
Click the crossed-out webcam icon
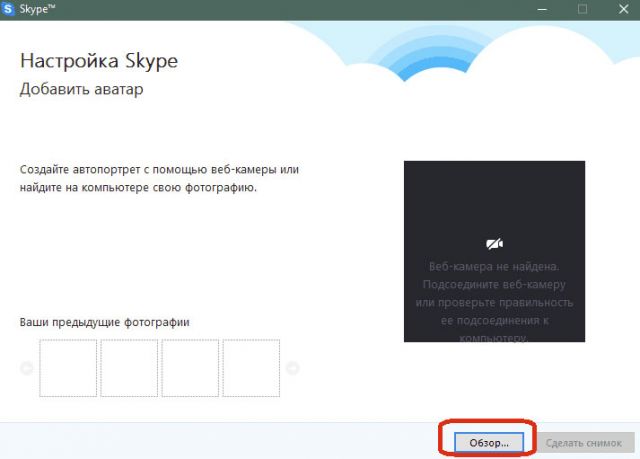[x=494, y=244]
